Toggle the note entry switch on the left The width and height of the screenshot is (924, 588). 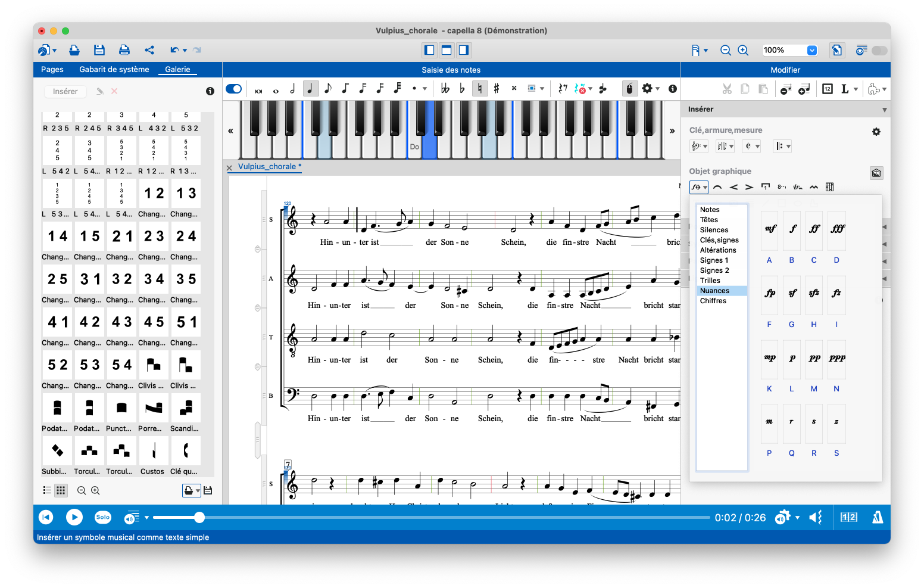point(234,89)
